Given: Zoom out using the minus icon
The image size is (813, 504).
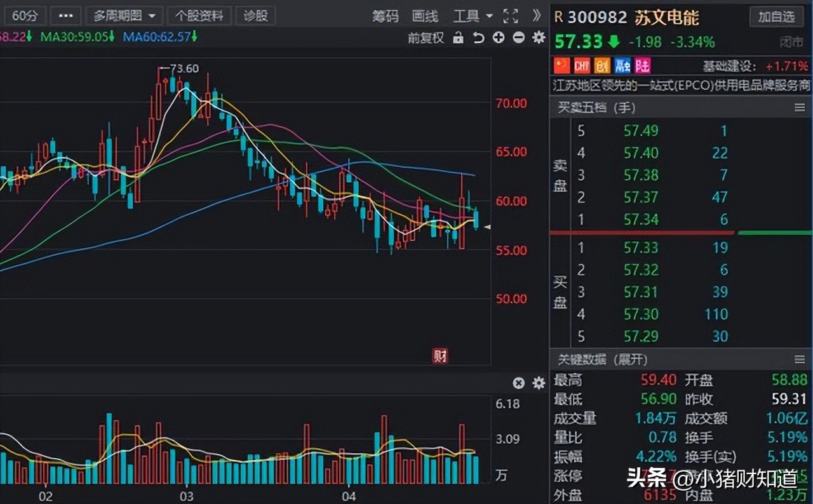Looking at the screenshot, I should click(518, 38).
